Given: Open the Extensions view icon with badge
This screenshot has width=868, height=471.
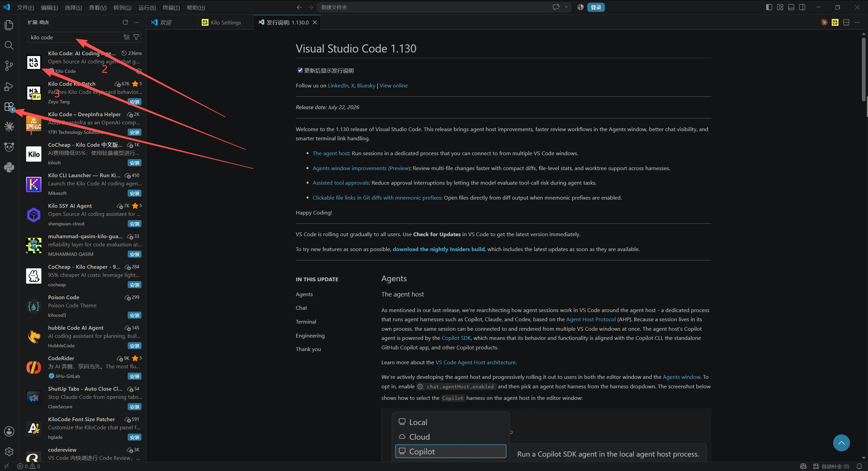Looking at the screenshot, I should (x=9, y=106).
